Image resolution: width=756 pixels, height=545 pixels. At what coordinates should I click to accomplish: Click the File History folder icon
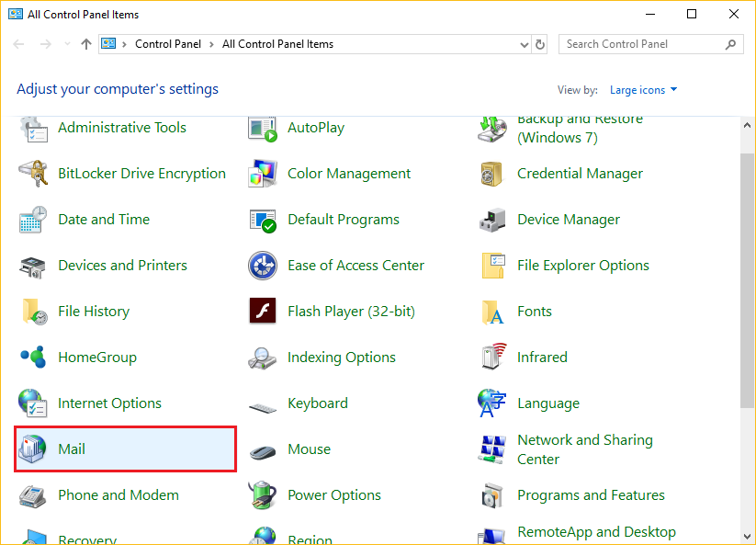(35, 312)
